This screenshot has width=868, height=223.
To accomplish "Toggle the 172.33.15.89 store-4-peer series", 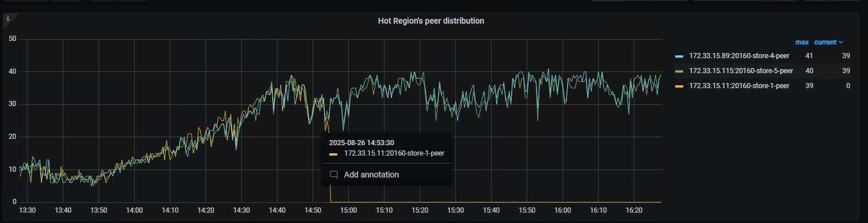I will tap(739, 56).
